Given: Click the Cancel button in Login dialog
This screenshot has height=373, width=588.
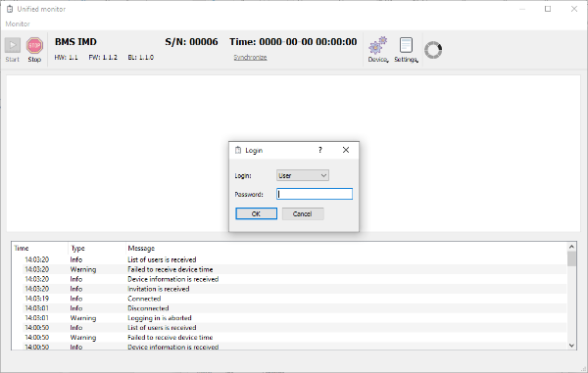Looking at the screenshot, I should [x=302, y=213].
